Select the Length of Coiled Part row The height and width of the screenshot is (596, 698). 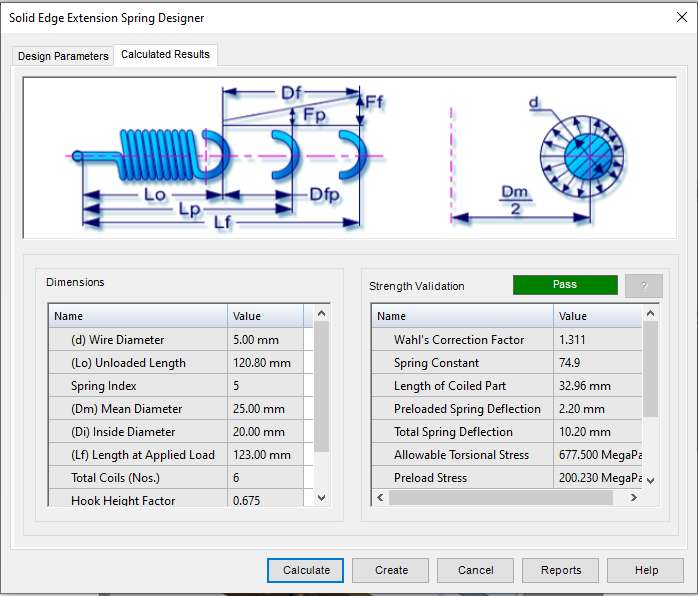tap(507, 386)
